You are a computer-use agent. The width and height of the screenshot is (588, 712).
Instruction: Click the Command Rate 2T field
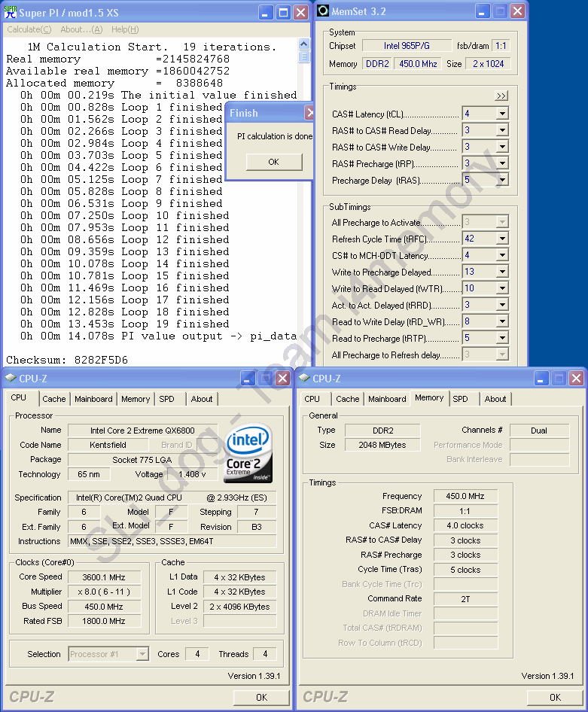click(465, 599)
